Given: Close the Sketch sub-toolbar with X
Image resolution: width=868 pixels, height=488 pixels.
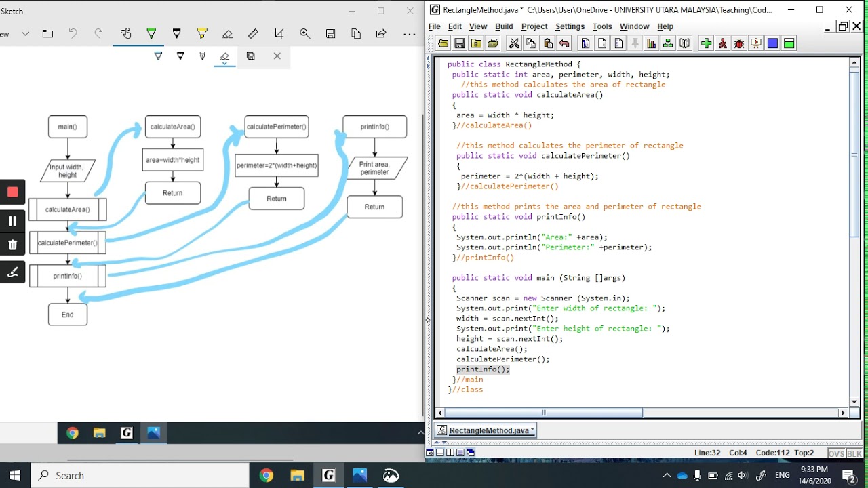Looking at the screenshot, I should (277, 56).
